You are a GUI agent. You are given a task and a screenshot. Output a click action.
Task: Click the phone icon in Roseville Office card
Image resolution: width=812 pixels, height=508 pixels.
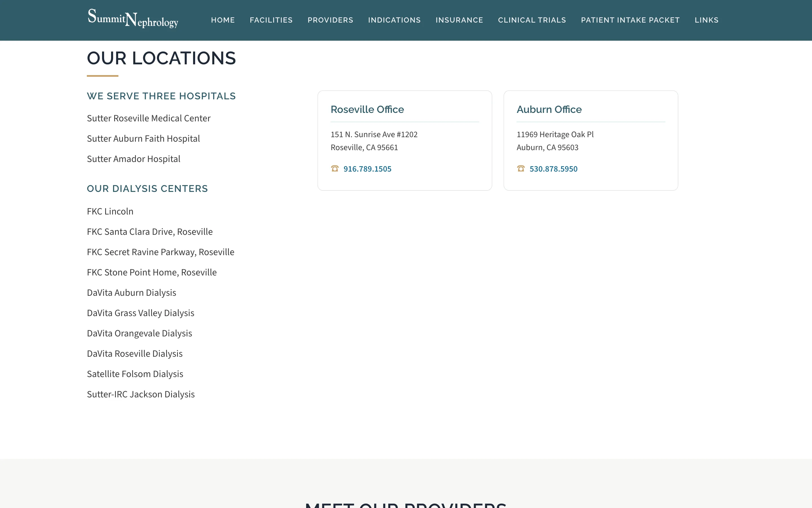click(x=335, y=169)
